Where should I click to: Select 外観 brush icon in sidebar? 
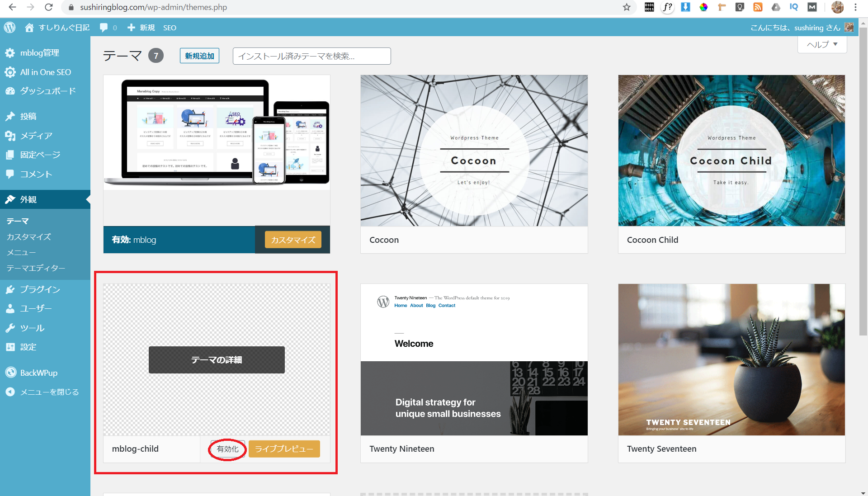10,199
